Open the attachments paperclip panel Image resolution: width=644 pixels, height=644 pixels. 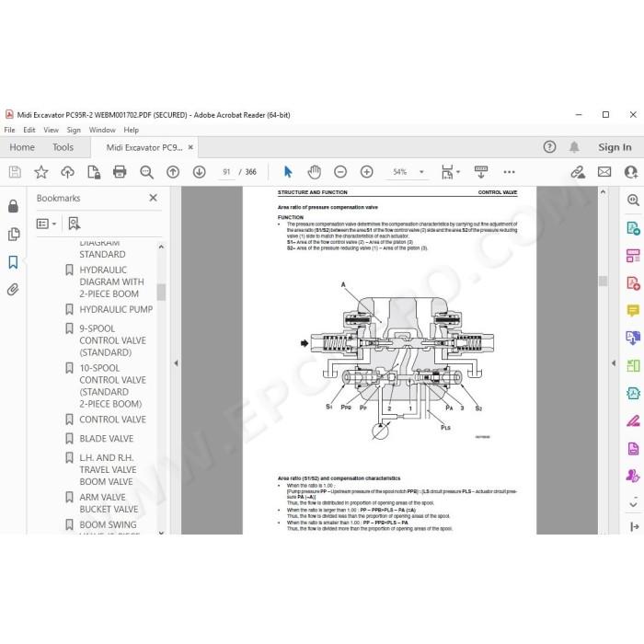13,290
